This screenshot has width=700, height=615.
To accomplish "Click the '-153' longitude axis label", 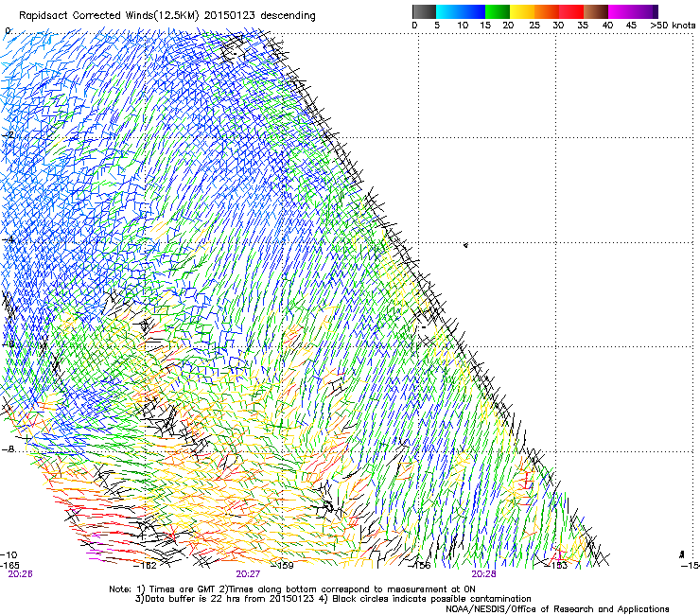I will 556,566.
